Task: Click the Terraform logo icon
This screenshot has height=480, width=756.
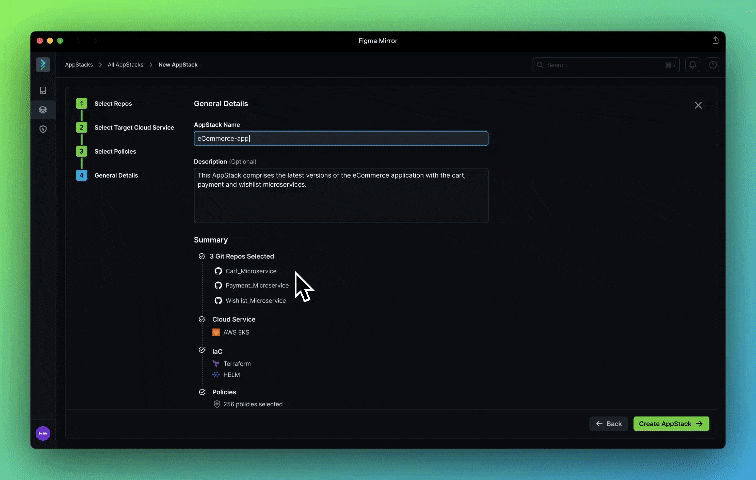Action: [x=216, y=363]
